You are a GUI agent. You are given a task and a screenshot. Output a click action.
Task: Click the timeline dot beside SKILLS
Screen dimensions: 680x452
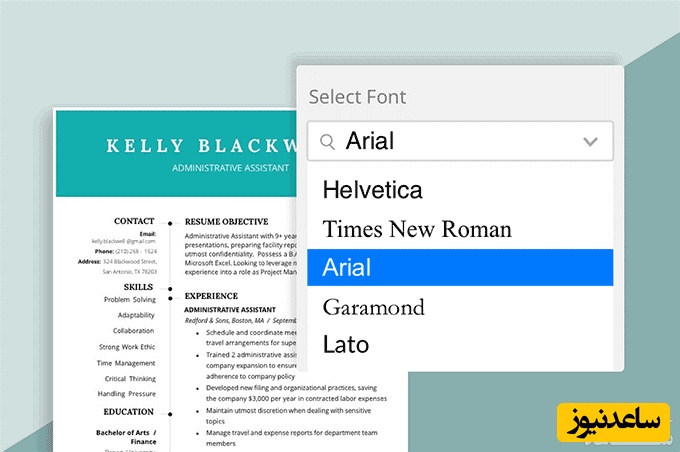(x=170, y=287)
